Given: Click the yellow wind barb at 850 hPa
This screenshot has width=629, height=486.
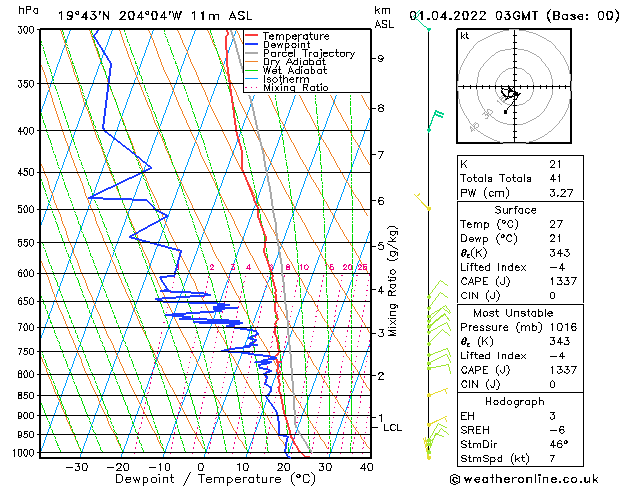Looking at the screenshot, I should (437, 392).
